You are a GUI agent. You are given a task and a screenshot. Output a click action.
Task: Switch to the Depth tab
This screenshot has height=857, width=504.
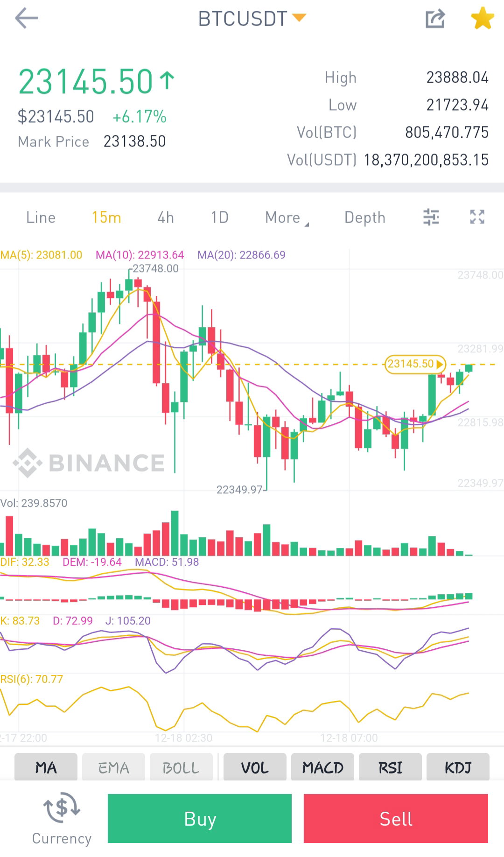pyautogui.click(x=365, y=218)
